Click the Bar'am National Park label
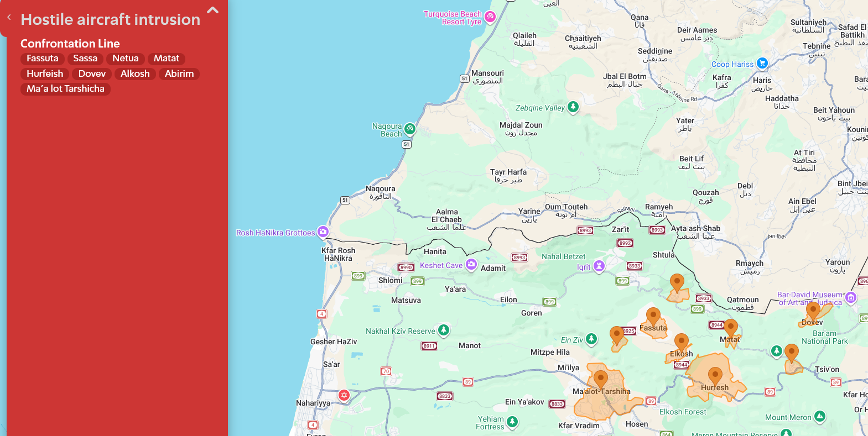This screenshot has width=868, height=436. coord(825,338)
